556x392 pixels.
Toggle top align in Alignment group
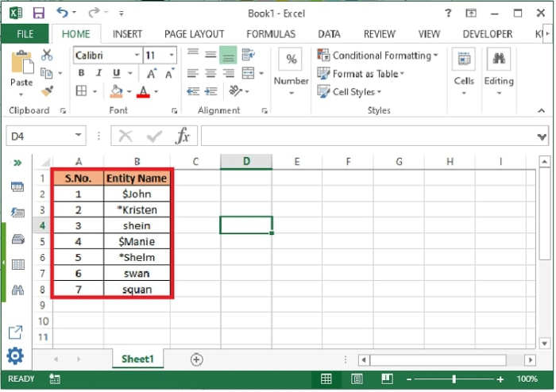pyautogui.click(x=193, y=53)
